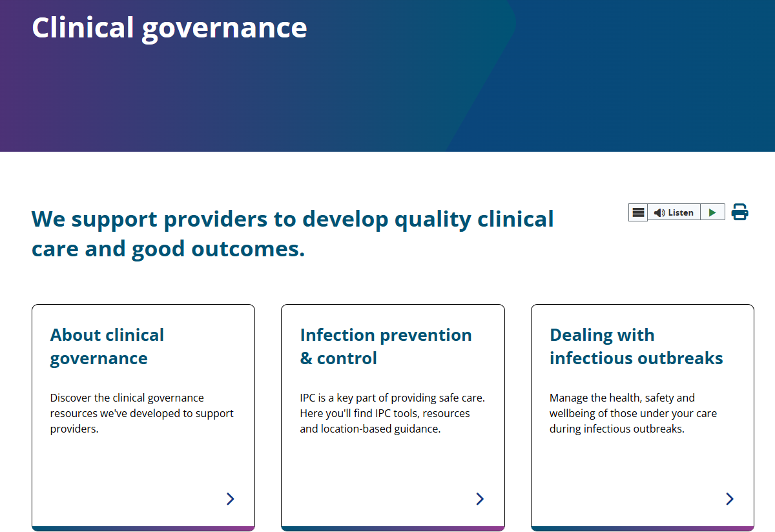Click the arrow icon on Infection prevention card
This screenshot has height=532, width=775.
(480, 498)
